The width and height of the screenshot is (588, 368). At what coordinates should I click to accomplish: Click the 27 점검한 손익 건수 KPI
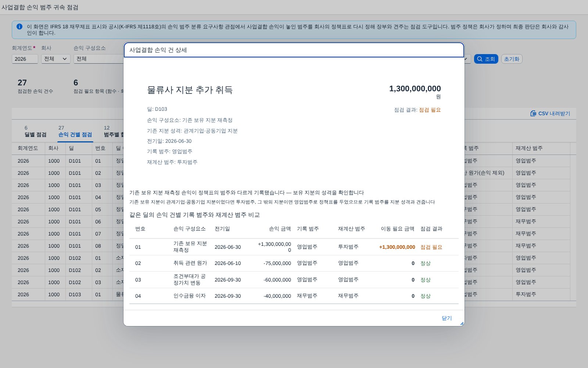[x=35, y=86]
